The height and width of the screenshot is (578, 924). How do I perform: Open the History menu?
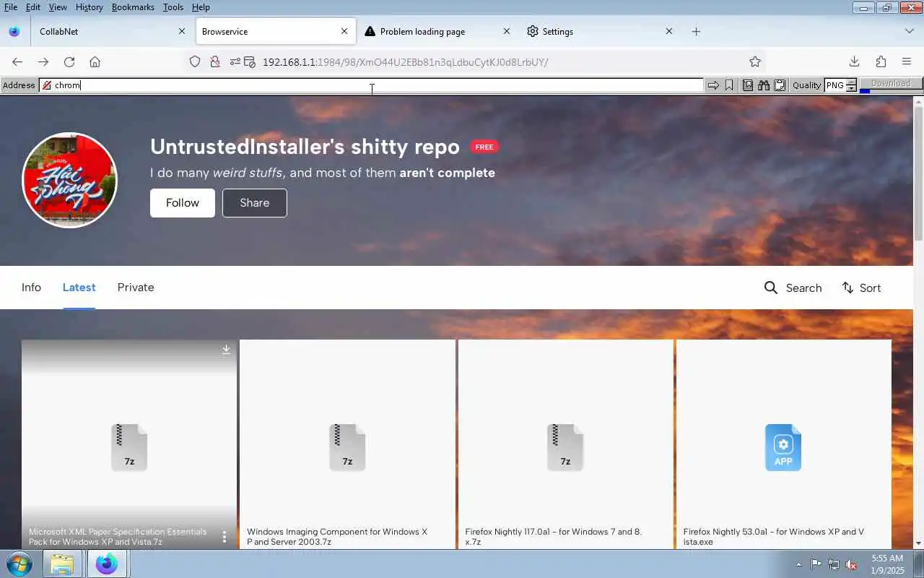coord(89,7)
